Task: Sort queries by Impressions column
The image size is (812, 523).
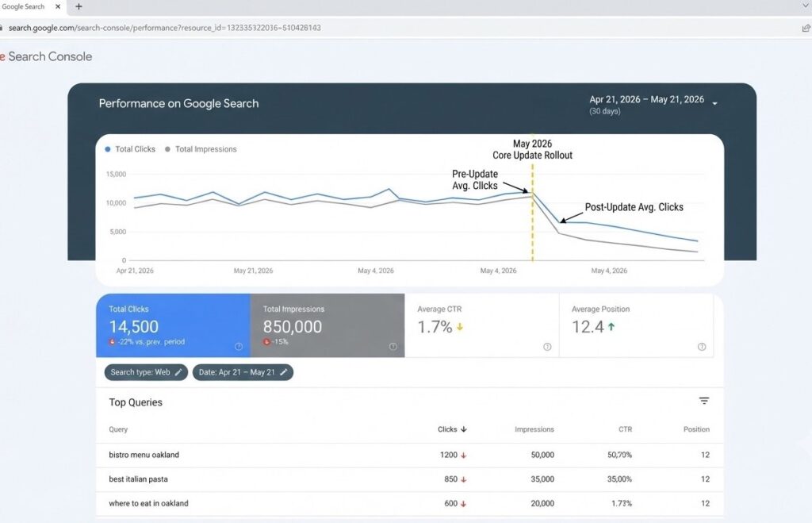Action: (534, 429)
